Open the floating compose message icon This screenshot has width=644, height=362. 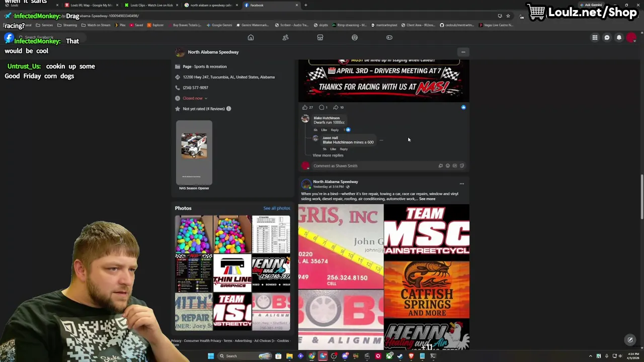630,340
